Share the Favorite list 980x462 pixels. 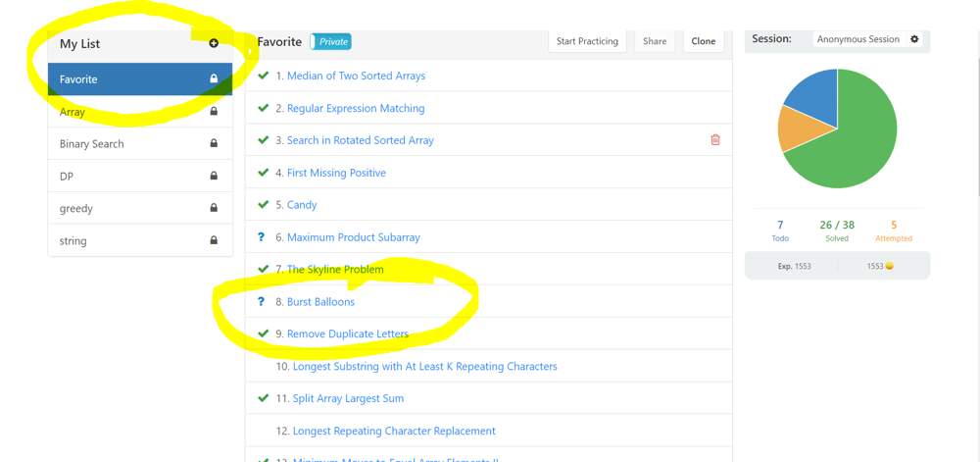(x=655, y=41)
